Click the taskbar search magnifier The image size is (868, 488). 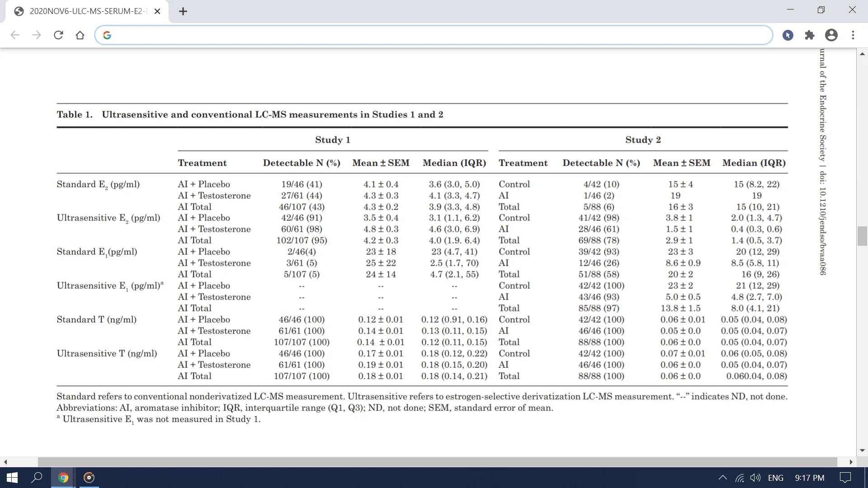coord(37,478)
